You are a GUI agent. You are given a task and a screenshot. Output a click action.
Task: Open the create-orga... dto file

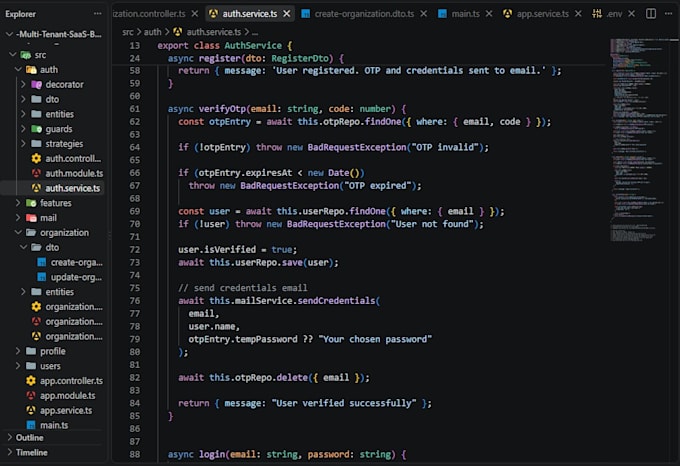click(x=52, y=262)
